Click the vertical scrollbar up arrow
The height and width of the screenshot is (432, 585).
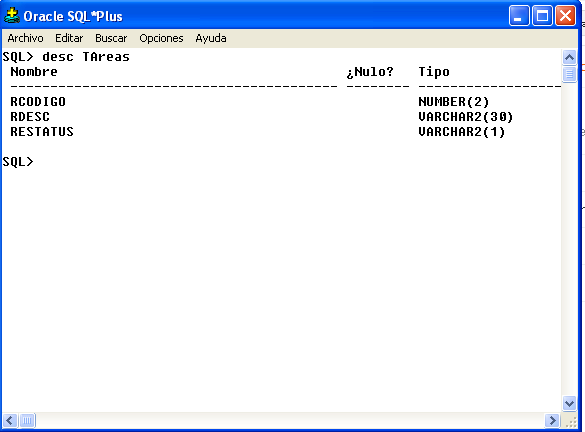click(569, 57)
